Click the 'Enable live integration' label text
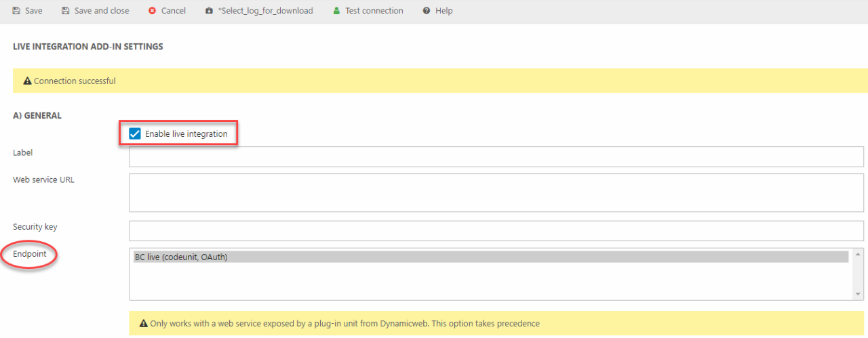Viewport: 868px width, 338px height. coord(186,134)
